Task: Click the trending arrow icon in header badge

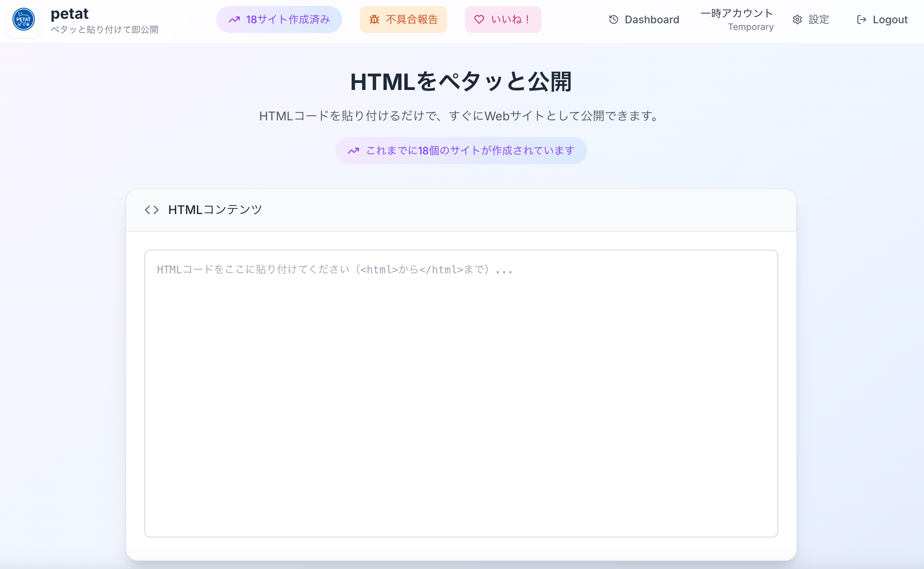Action: [234, 19]
